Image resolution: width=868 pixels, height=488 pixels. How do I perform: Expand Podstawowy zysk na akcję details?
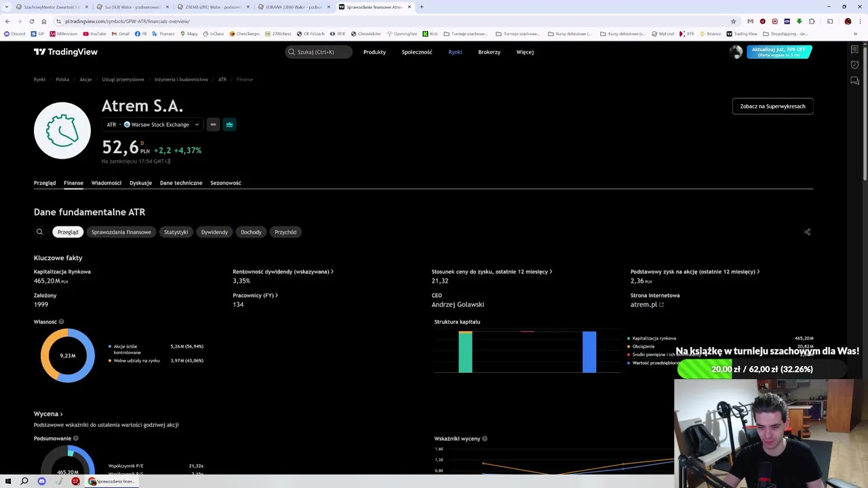pos(695,272)
